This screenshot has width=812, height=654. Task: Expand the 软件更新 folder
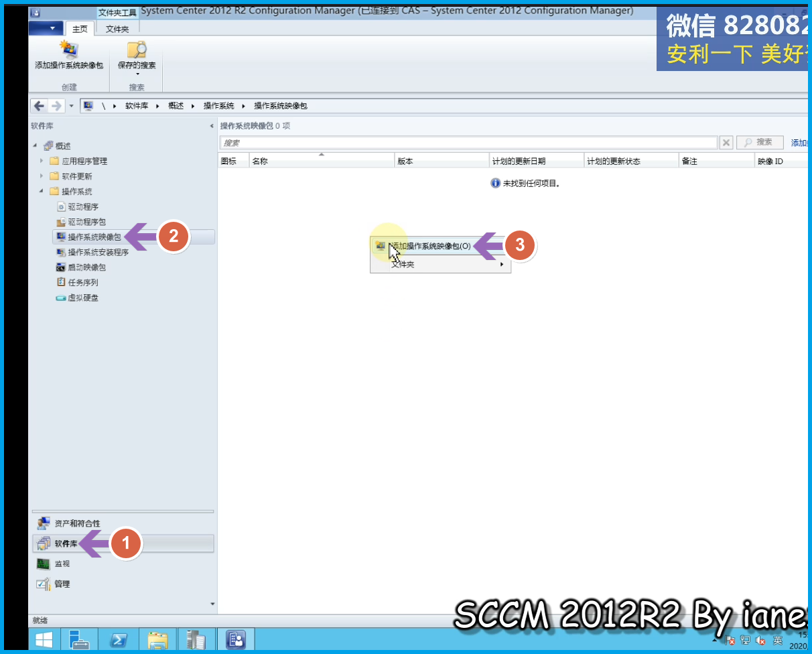pyautogui.click(x=42, y=176)
